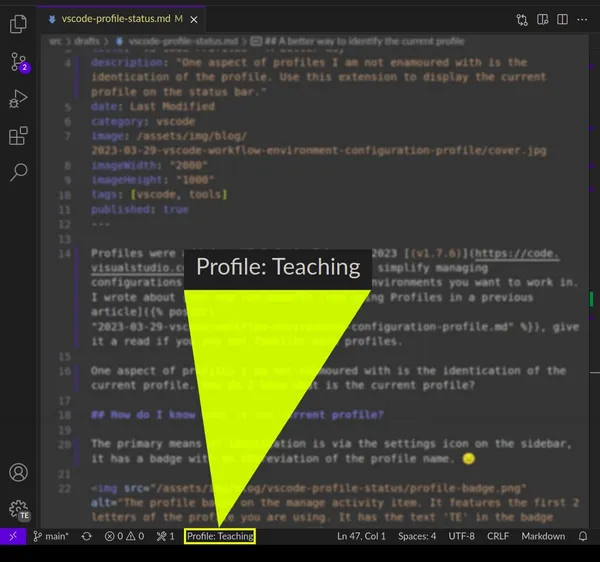Click the heading symbol breadcrumb
Screen dimensions: 600x562
point(357,41)
